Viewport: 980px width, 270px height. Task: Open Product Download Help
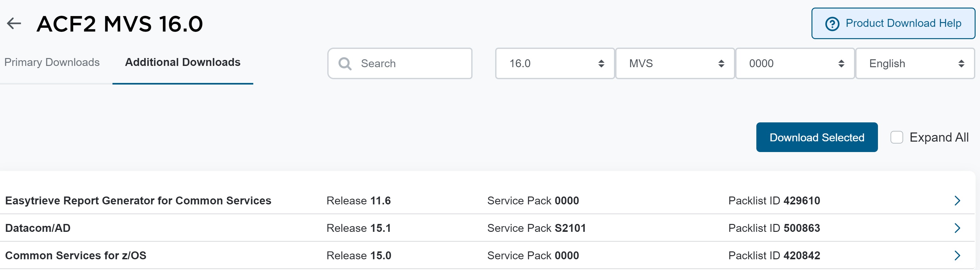[x=893, y=24]
